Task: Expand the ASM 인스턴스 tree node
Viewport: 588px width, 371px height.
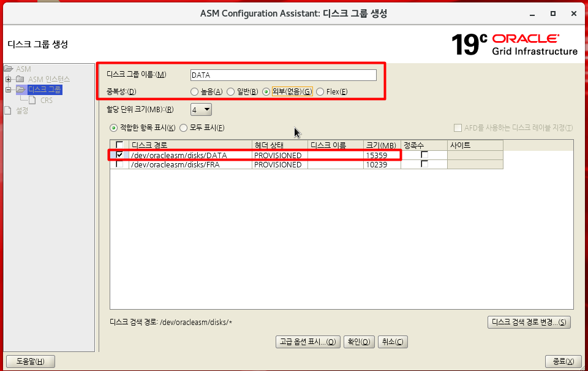Action: coord(8,79)
